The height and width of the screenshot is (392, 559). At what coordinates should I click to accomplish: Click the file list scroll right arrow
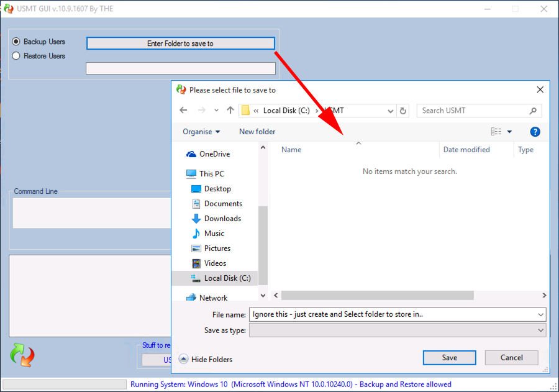(x=544, y=295)
